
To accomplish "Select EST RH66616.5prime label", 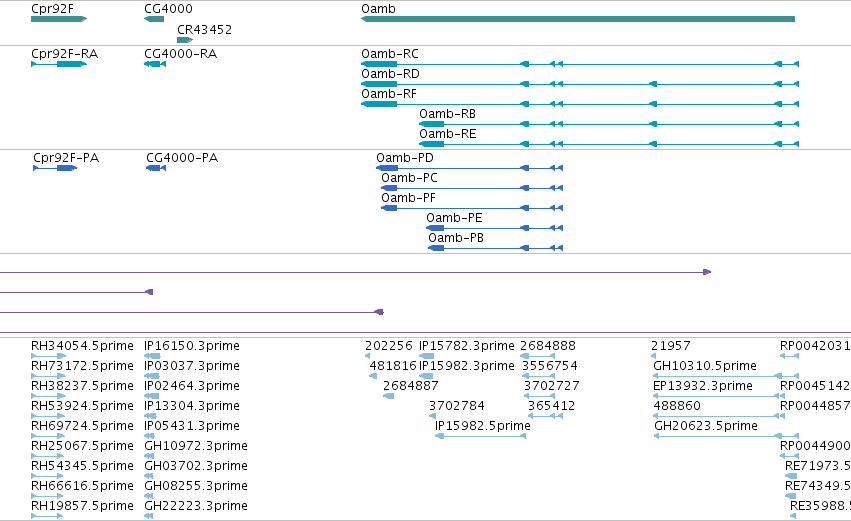I will coord(82,486).
